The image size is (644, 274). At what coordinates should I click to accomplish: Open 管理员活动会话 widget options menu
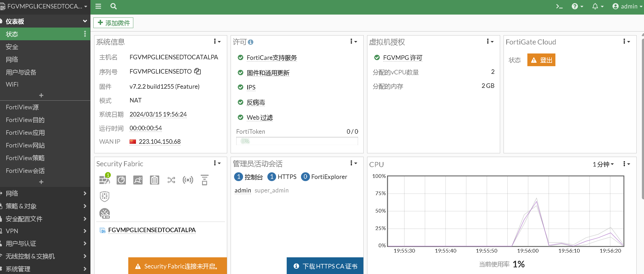pos(354,163)
